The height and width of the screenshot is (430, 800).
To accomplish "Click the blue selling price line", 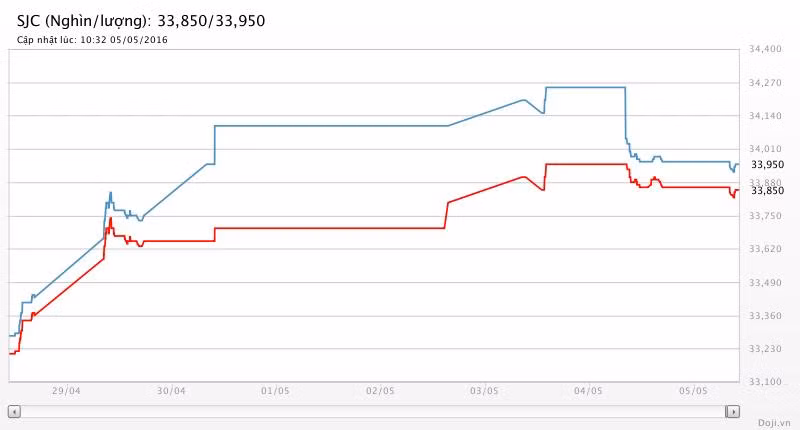I will (330, 126).
